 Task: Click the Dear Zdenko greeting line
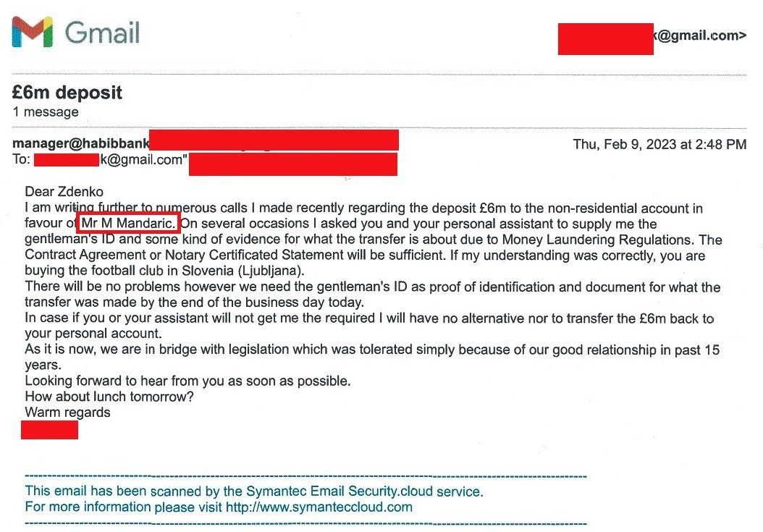point(64,192)
